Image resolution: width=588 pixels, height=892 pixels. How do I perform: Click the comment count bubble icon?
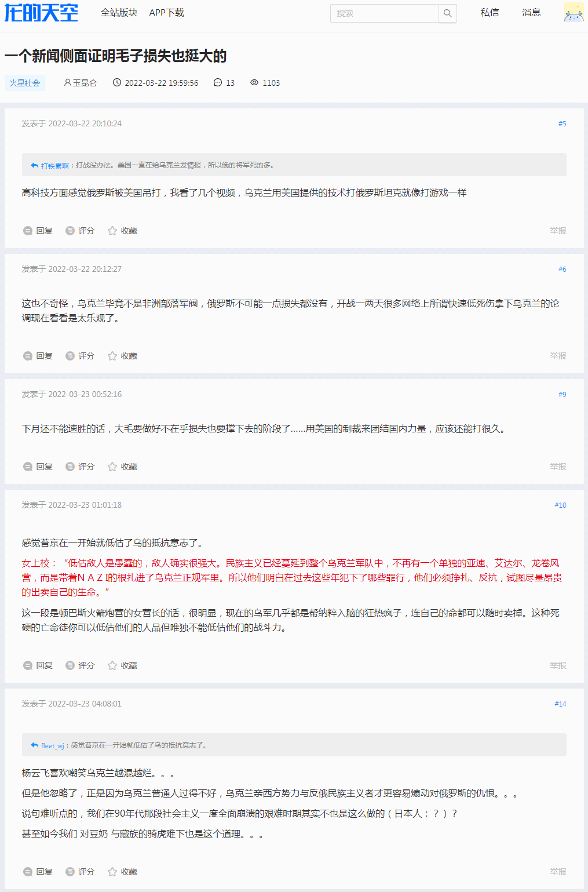[x=218, y=83]
